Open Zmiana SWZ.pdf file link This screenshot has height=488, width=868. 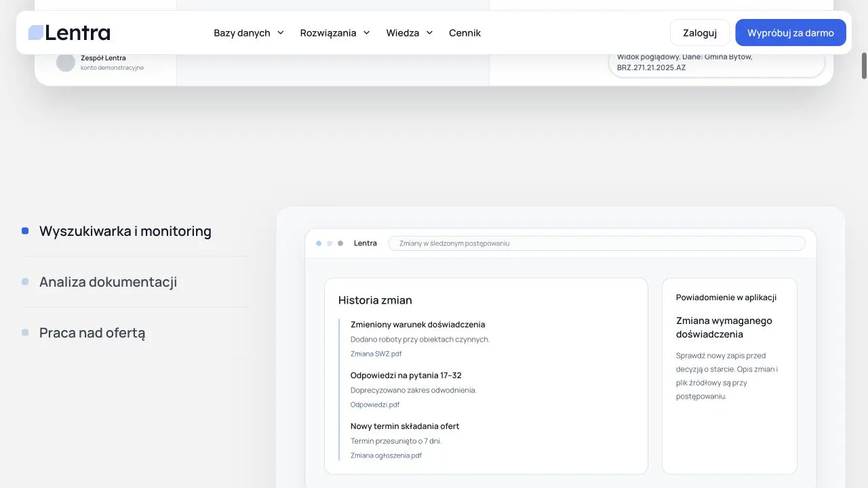coord(376,354)
